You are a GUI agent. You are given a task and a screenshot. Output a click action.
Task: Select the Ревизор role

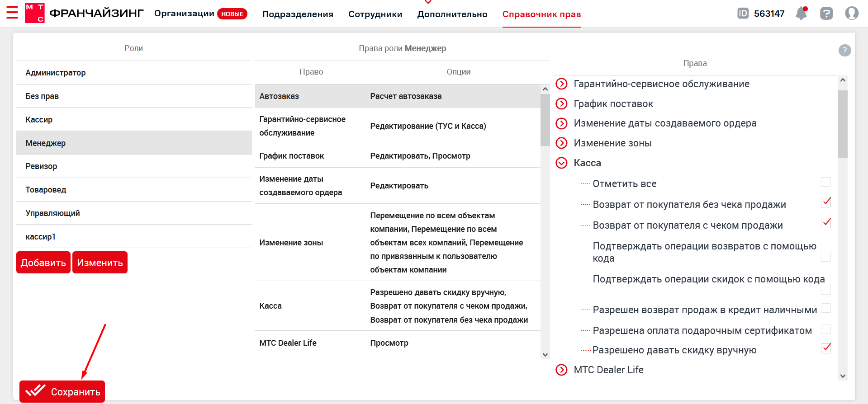[x=134, y=166]
